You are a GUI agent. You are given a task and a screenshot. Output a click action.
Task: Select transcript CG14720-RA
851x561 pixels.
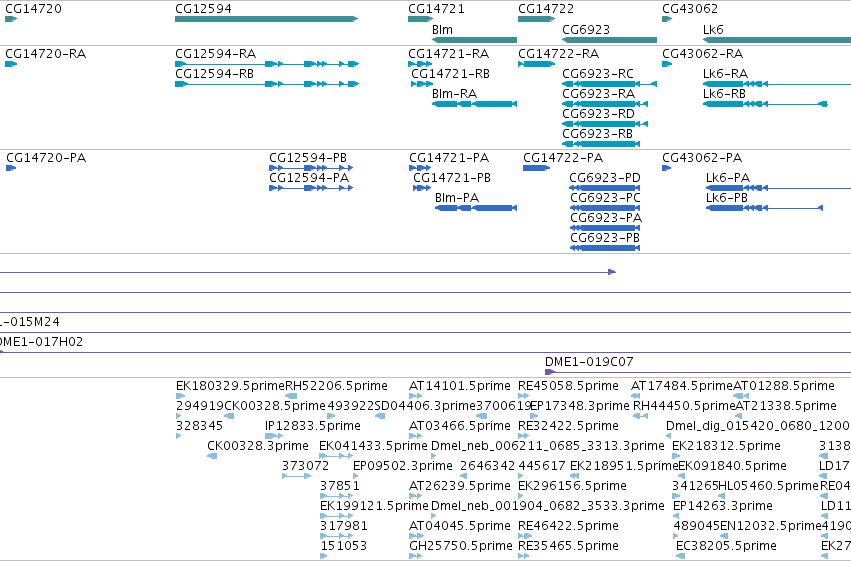pyautogui.click(x=11, y=64)
